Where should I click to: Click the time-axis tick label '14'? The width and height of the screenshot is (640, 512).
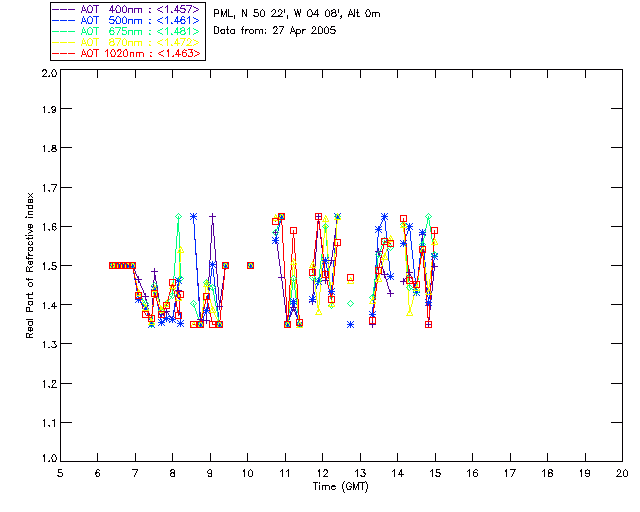398,473
